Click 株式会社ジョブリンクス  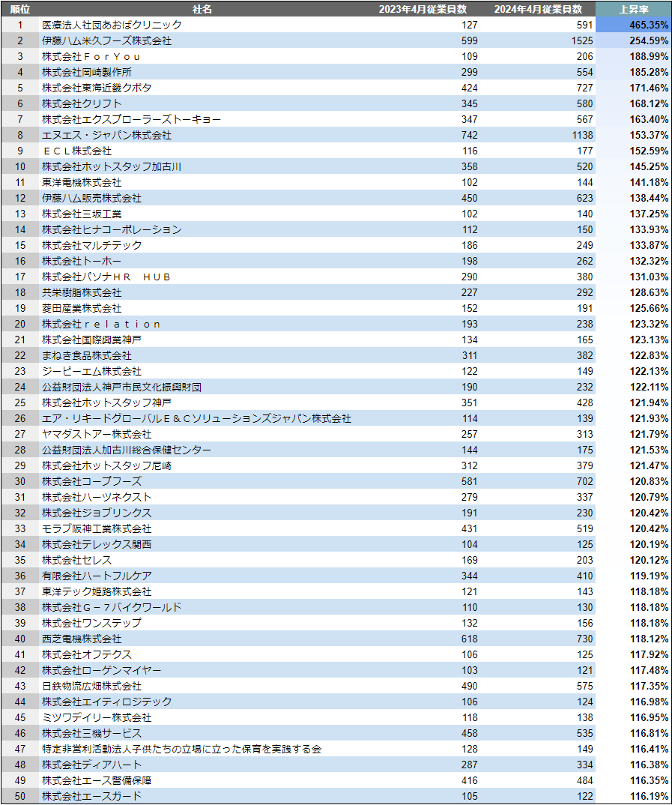click(x=97, y=513)
